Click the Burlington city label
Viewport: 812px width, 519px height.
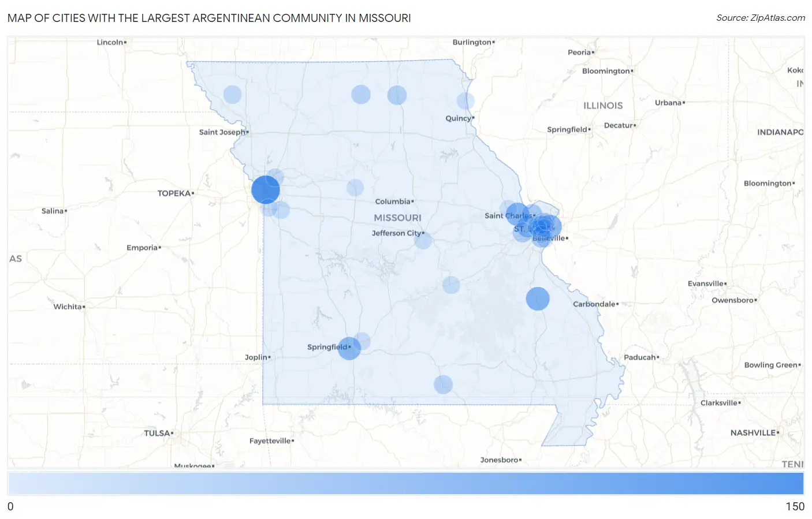click(472, 42)
